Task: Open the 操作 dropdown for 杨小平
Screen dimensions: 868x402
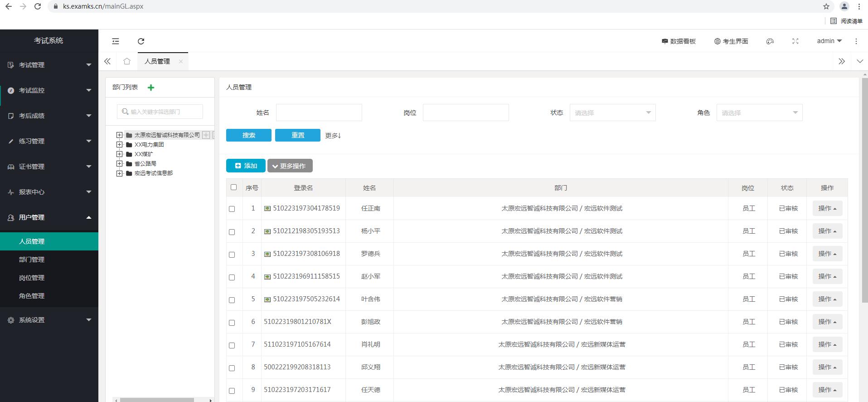Action: (x=827, y=231)
